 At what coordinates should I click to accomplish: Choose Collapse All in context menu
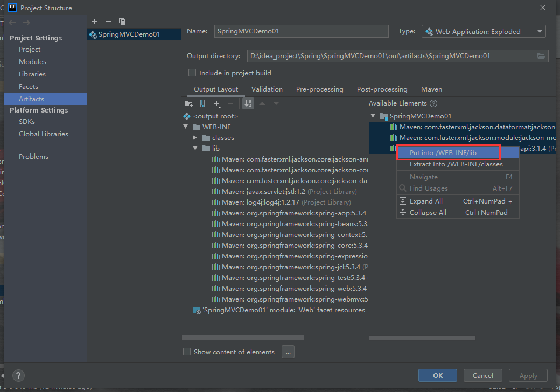click(x=458, y=212)
